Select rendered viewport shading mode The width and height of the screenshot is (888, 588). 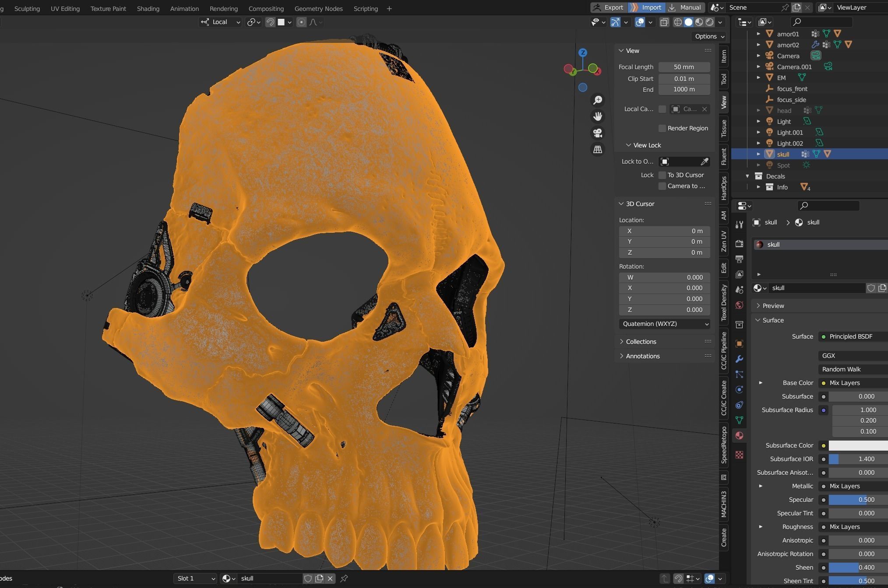click(710, 22)
